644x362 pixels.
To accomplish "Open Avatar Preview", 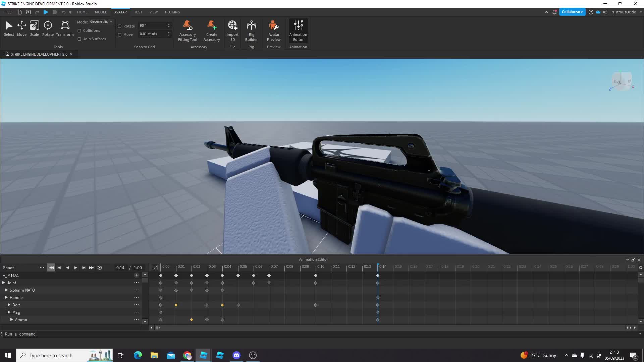I will [274, 30].
